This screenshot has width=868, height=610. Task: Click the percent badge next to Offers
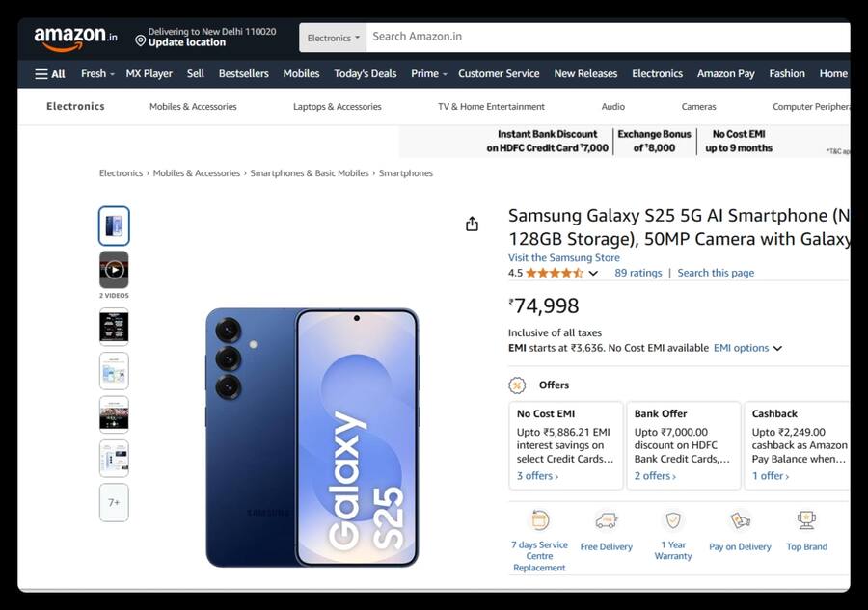(517, 385)
